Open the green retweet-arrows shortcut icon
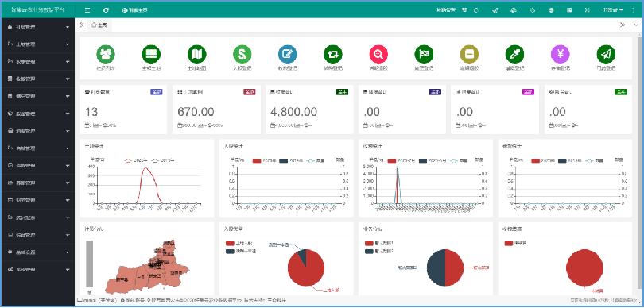 (333, 54)
